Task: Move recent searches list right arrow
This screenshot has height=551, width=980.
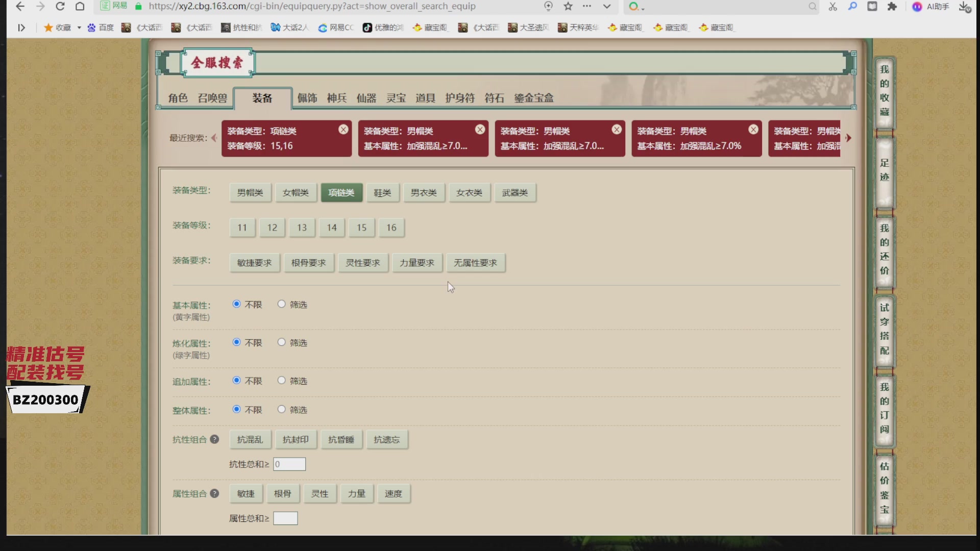Action: point(848,138)
